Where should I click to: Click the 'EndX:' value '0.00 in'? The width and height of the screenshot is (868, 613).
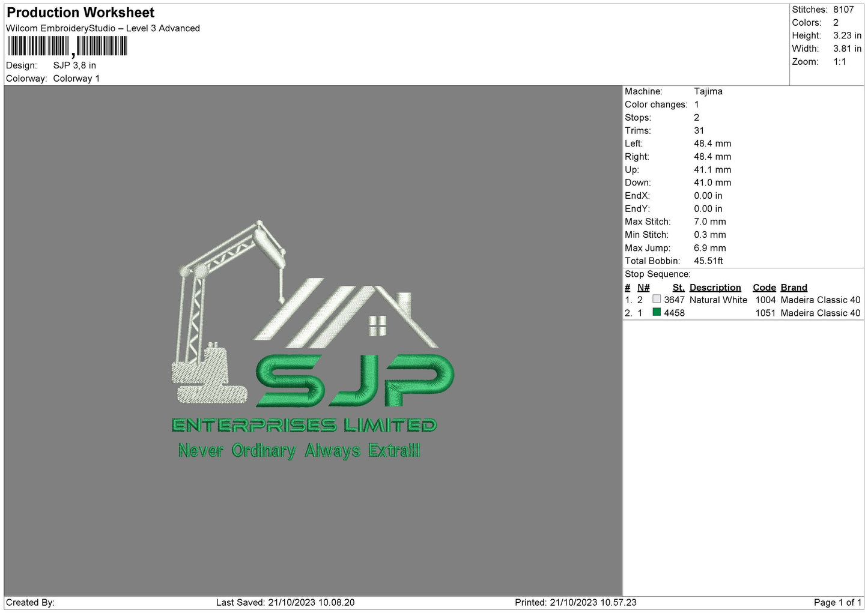pos(708,196)
